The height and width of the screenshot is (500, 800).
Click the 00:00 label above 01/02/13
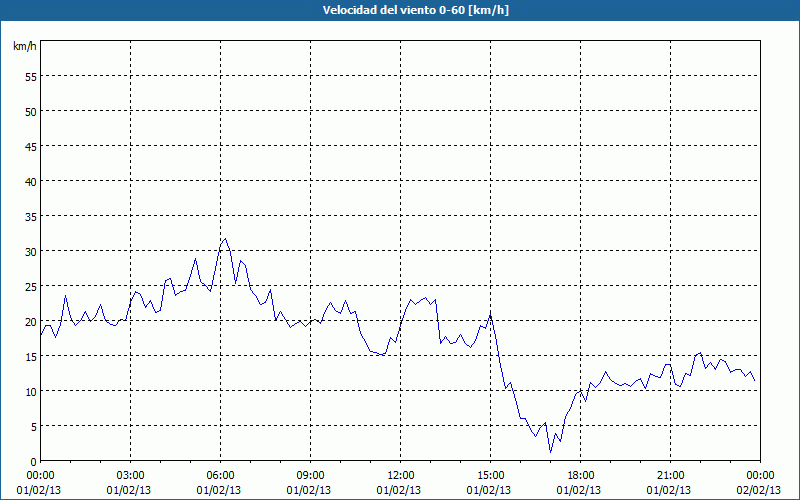[x=40, y=476]
